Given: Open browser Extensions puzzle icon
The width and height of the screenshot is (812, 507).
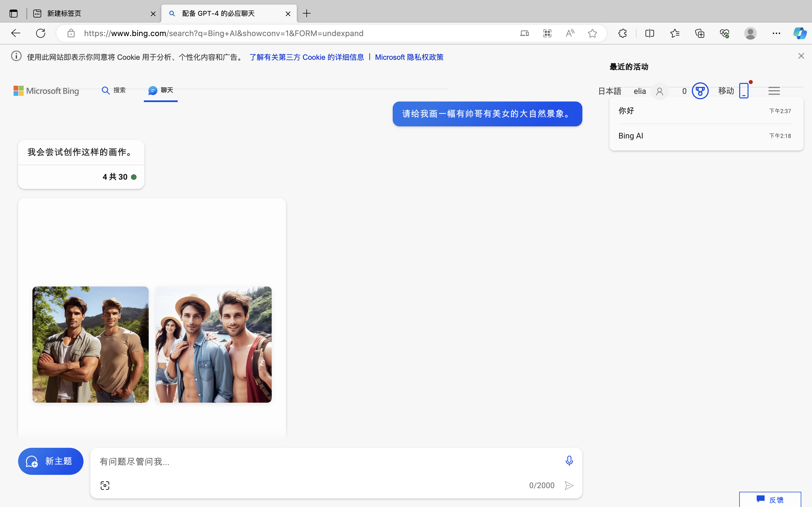Looking at the screenshot, I should pos(622,33).
